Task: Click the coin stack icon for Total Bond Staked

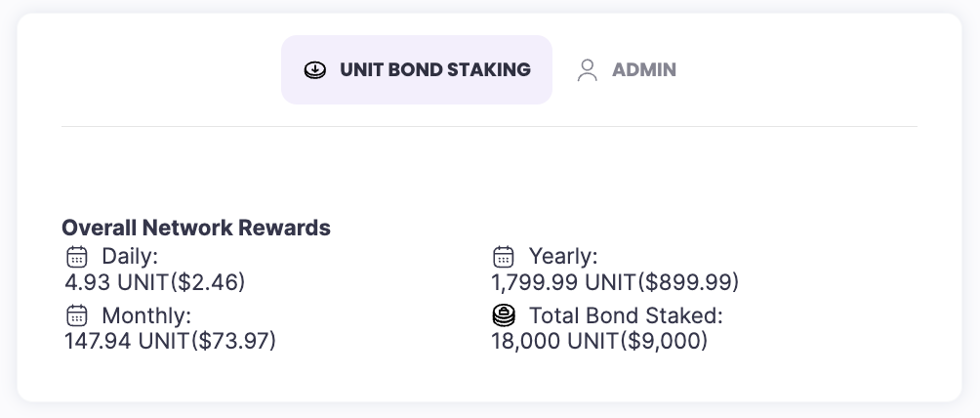Action: (x=504, y=315)
